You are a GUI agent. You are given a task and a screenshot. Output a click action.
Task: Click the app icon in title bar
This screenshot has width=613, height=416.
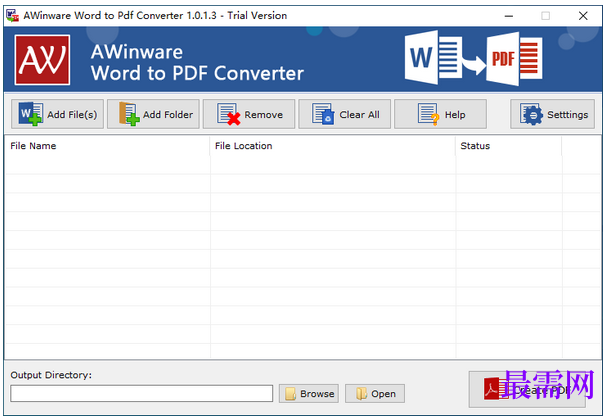[12, 16]
